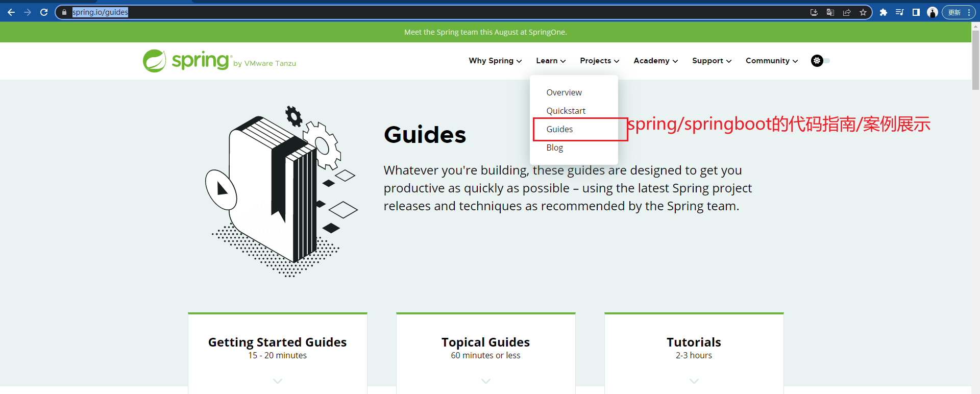Click the browser forward arrow
This screenshot has height=394, width=980.
tap(28, 12)
